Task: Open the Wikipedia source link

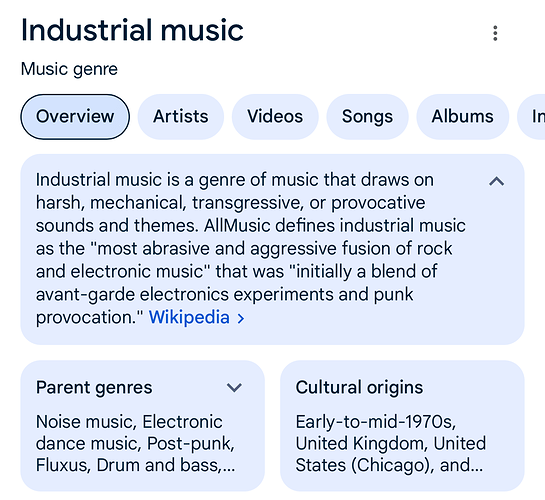Action: pyautogui.click(x=189, y=317)
